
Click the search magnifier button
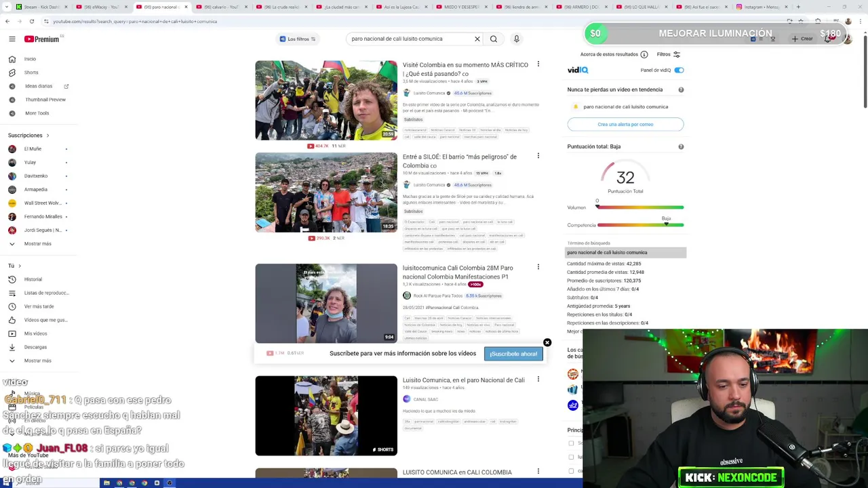pyautogui.click(x=494, y=39)
